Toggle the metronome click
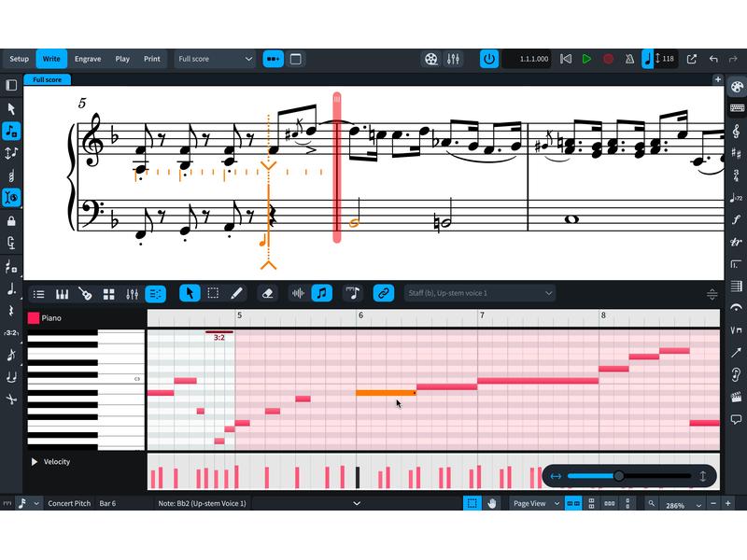Screen dimensions: 747x560 629,59
